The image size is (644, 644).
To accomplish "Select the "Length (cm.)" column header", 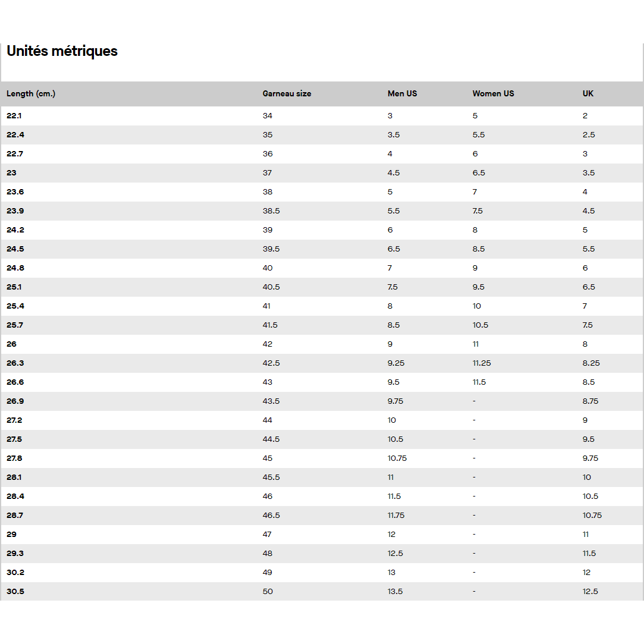I will click(x=31, y=93).
